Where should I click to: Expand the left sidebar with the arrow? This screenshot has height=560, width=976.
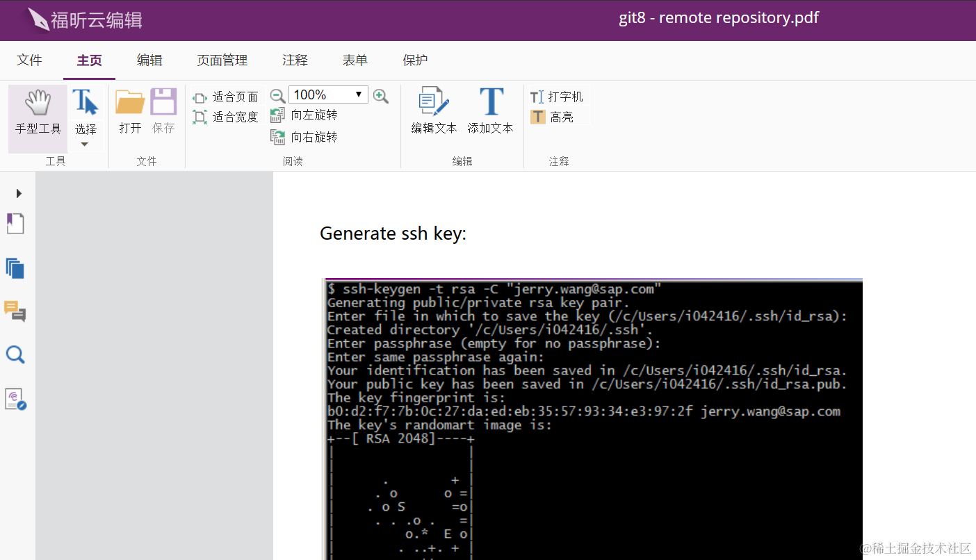(x=19, y=193)
